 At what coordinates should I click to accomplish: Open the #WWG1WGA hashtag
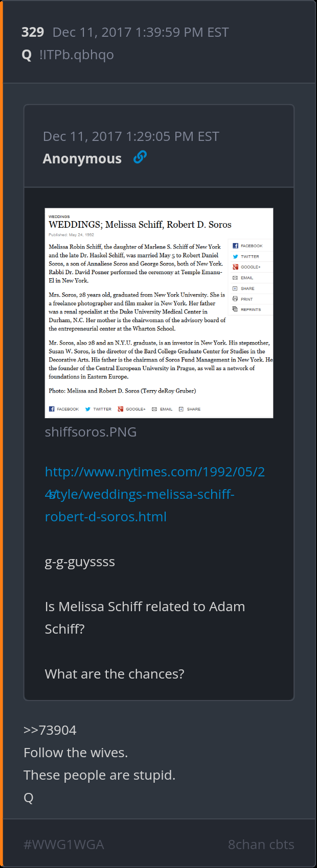coord(64,845)
